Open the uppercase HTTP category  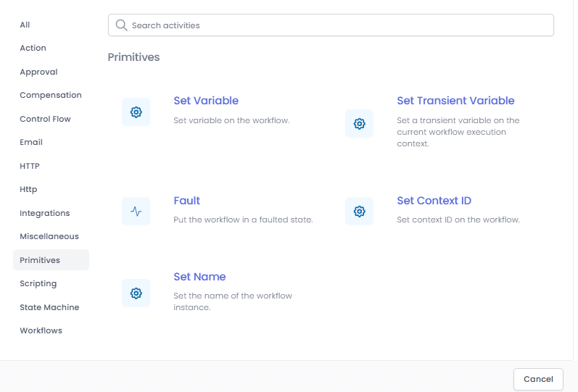pos(30,166)
